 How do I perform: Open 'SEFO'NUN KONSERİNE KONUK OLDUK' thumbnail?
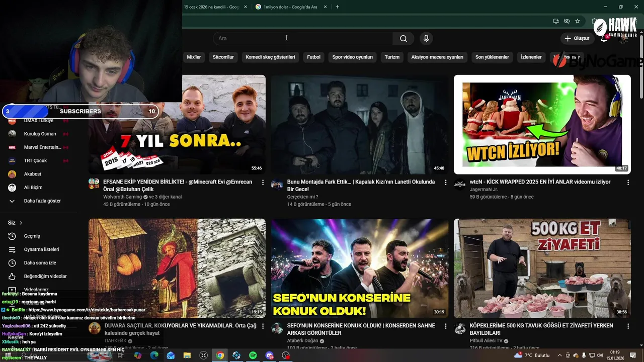pos(359,268)
